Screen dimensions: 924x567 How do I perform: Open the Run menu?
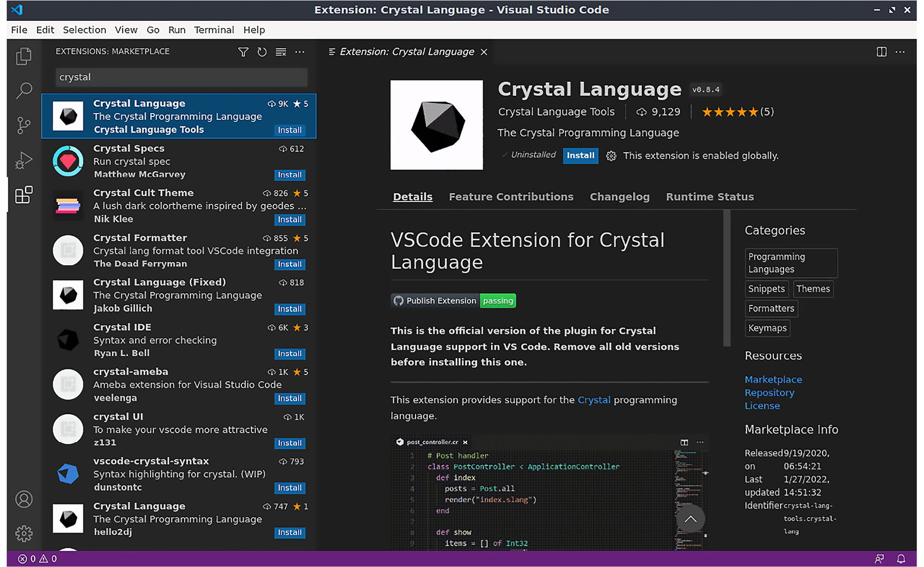coord(176,30)
